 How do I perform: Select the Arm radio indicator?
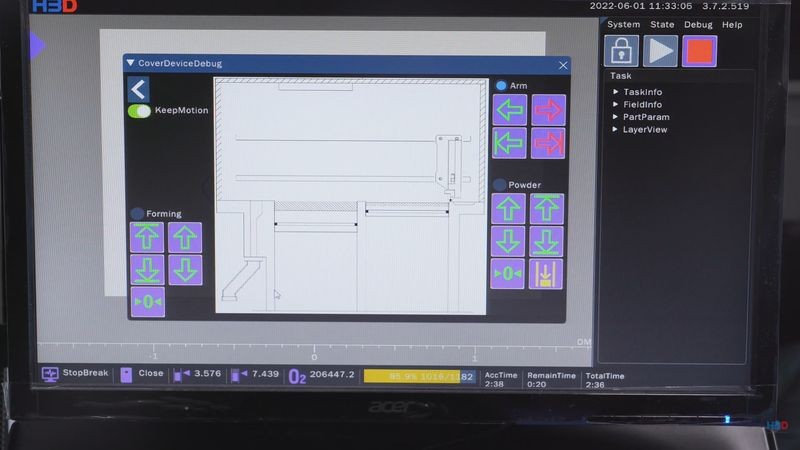pos(501,86)
